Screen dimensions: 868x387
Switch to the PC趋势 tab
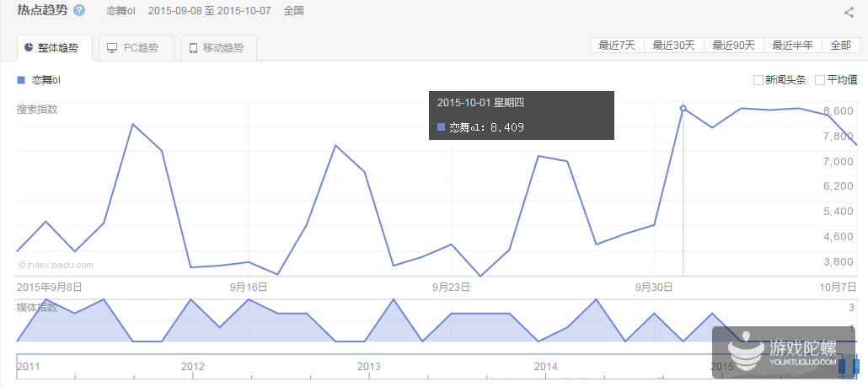(137, 48)
